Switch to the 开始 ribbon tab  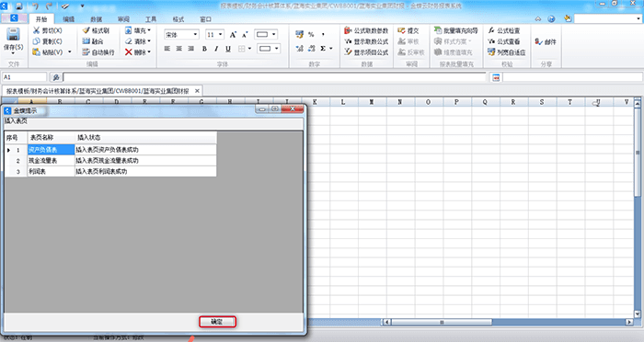click(41, 19)
